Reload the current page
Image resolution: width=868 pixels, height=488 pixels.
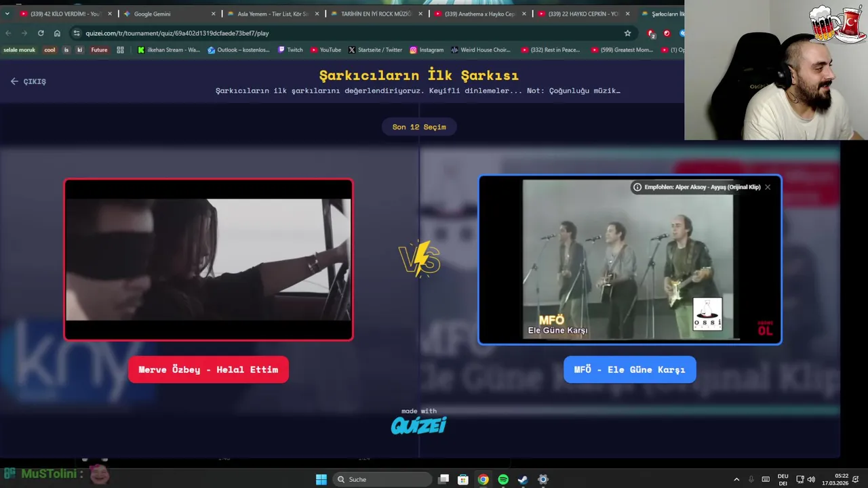(x=41, y=33)
